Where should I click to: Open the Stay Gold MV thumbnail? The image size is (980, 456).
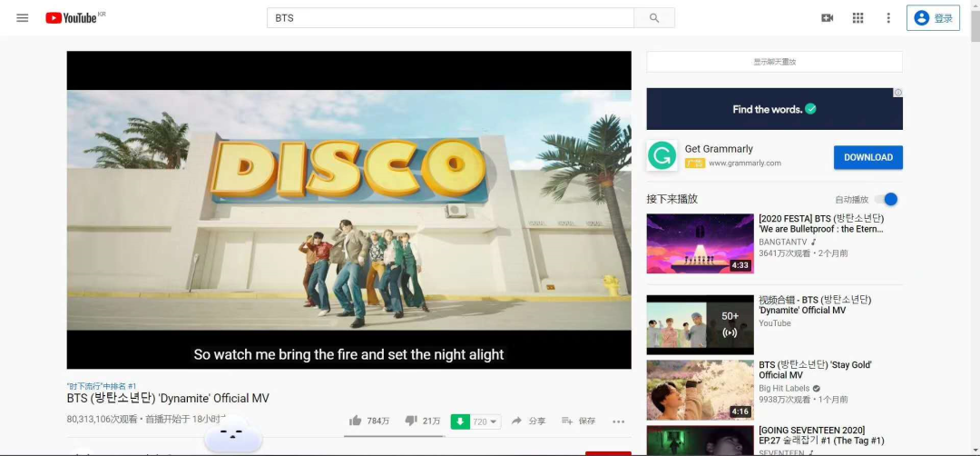click(x=700, y=390)
